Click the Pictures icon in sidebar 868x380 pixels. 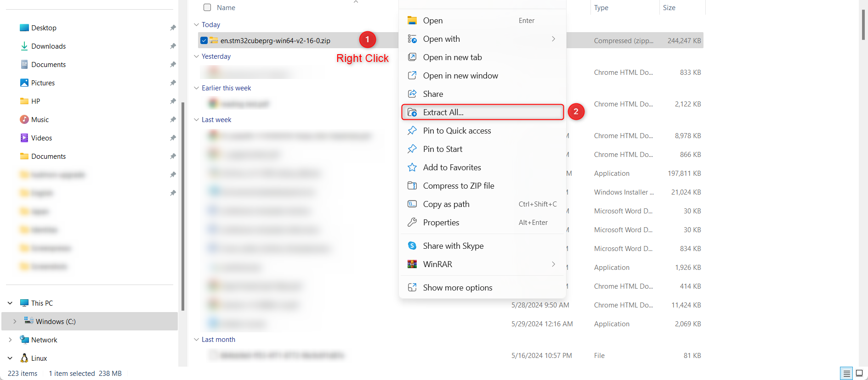click(x=24, y=83)
